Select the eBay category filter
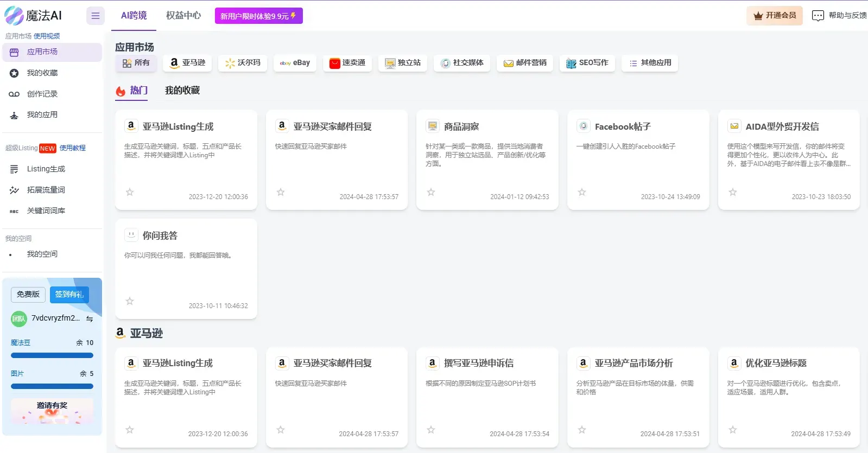 pos(295,63)
